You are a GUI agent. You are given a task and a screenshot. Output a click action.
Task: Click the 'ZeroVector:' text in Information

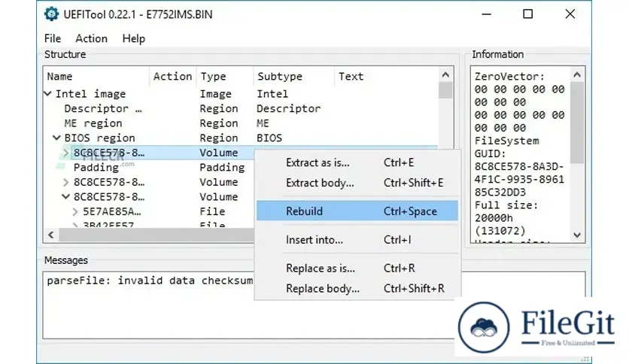[x=509, y=77]
